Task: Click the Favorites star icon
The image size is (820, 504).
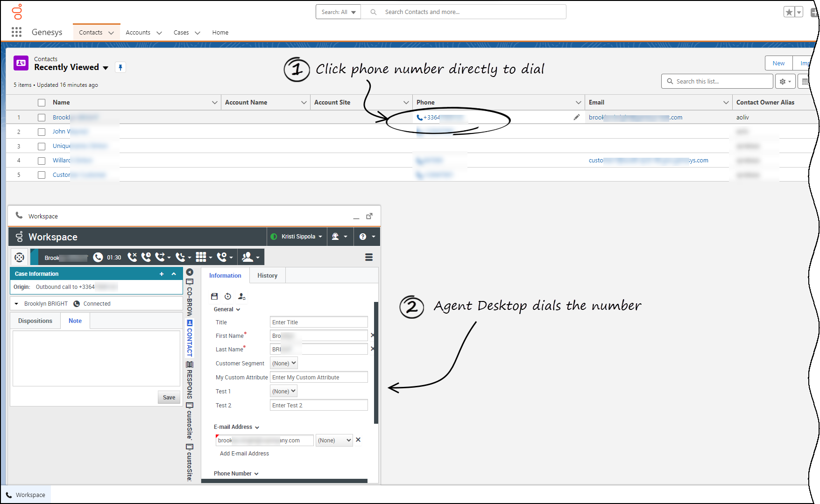Action: pos(789,12)
